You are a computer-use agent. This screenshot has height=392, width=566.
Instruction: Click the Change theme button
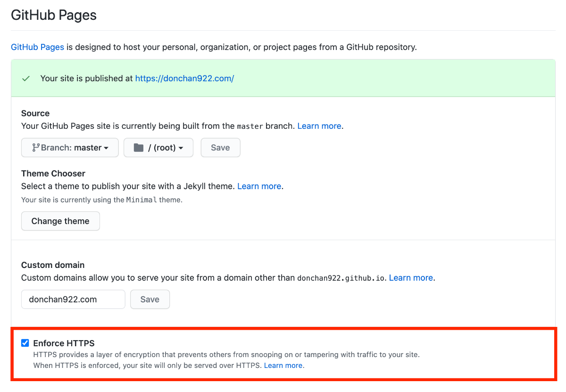(60, 221)
